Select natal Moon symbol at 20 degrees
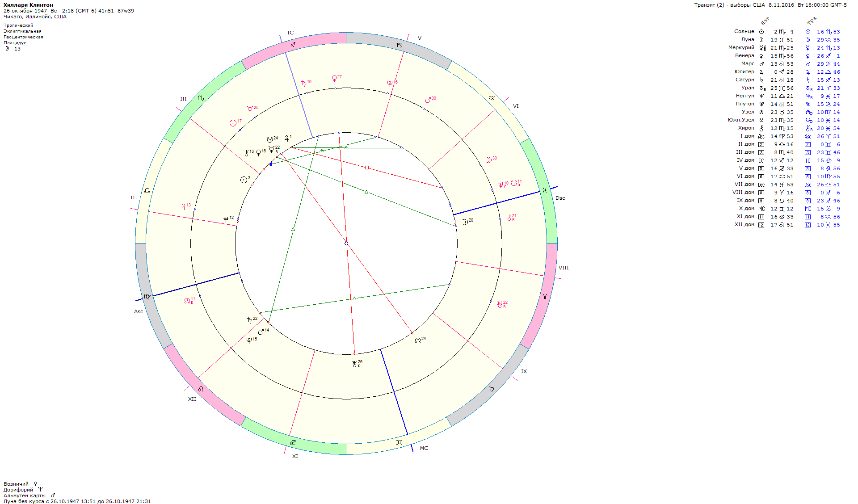Screen dimensions: 858x504 click(464, 222)
